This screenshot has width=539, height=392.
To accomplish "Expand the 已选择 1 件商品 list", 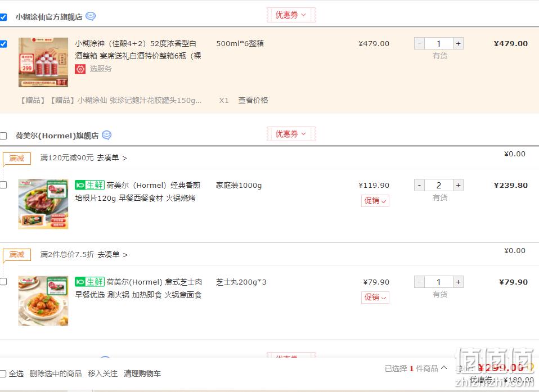I will pos(416,368).
